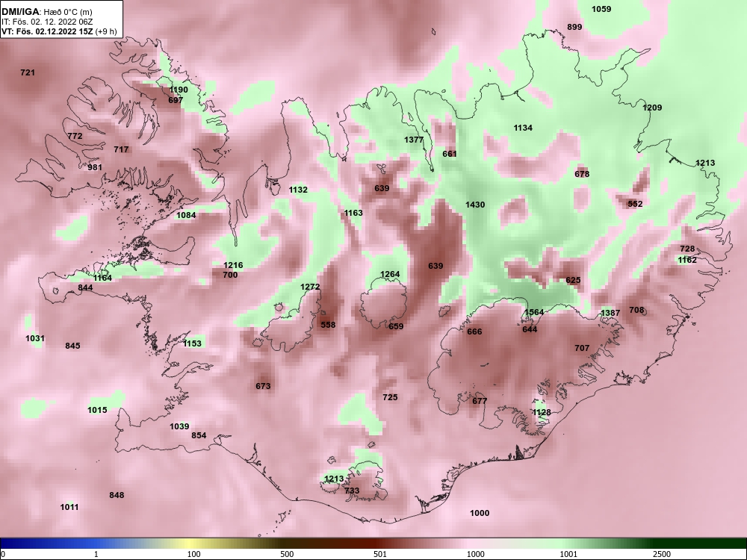Click the 1387 value label
The width and height of the screenshot is (747, 560).
point(610,314)
